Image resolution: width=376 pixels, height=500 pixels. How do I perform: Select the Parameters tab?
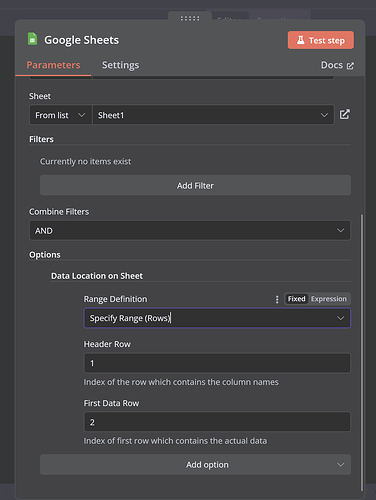coord(53,65)
